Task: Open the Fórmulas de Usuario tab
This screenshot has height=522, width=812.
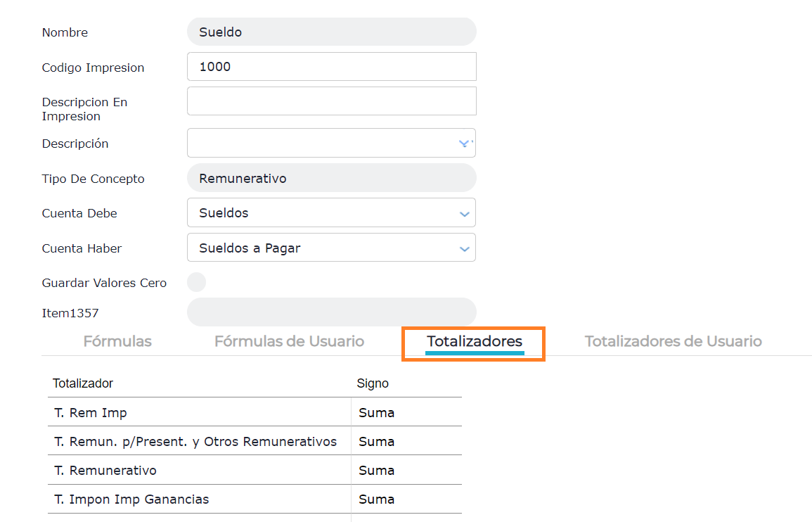Action: point(289,341)
